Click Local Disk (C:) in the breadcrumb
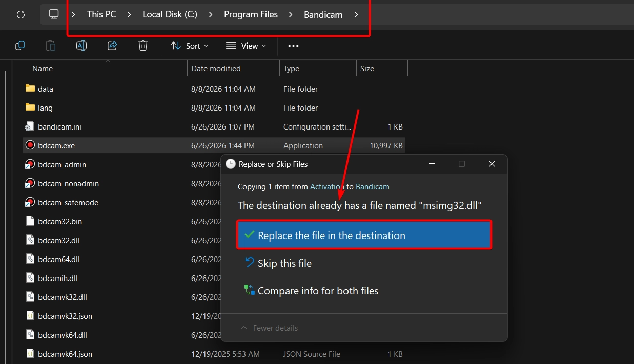Image resolution: width=634 pixels, height=364 pixels. (x=170, y=14)
